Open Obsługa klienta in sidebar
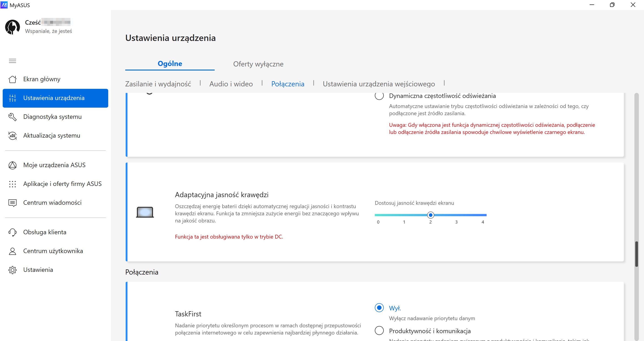 coord(55,232)
